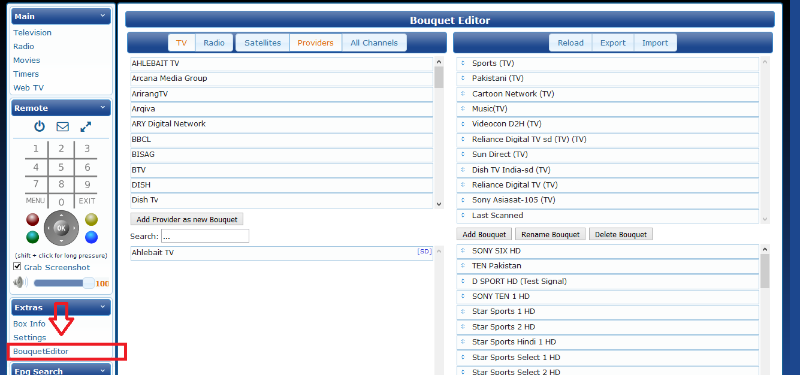
Task: Click the volume speaker icon
Action: [x=20, y=283]
